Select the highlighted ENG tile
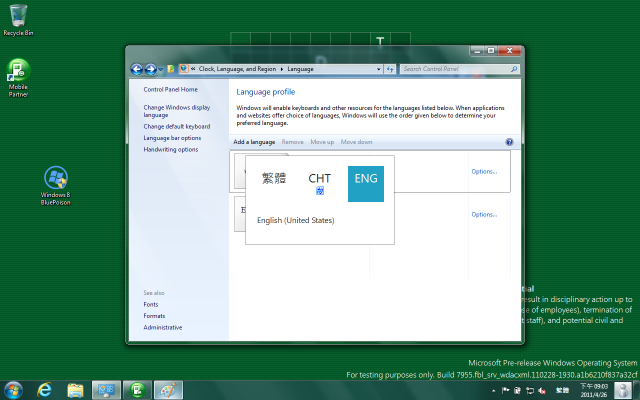The height and width of the screenshot is (400, 640). [366, 184]
